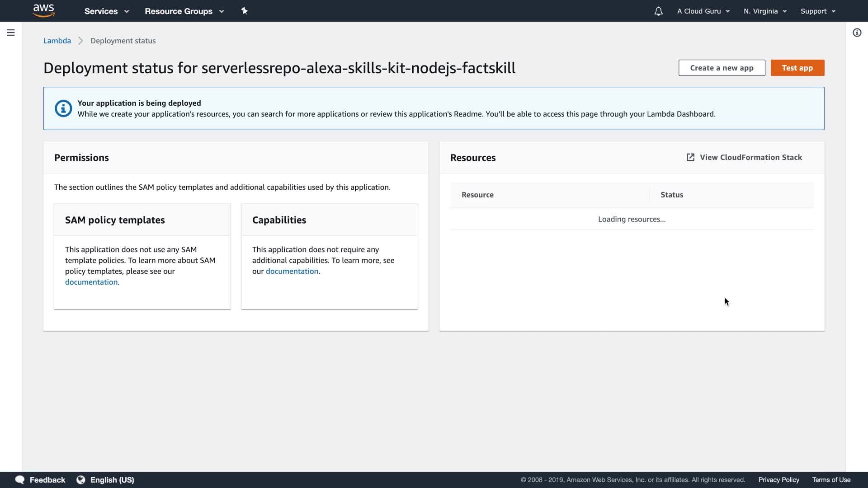Expand the Resource Groups dropdown
Viewport: 868px width, 488px height.
coord(184,11)
